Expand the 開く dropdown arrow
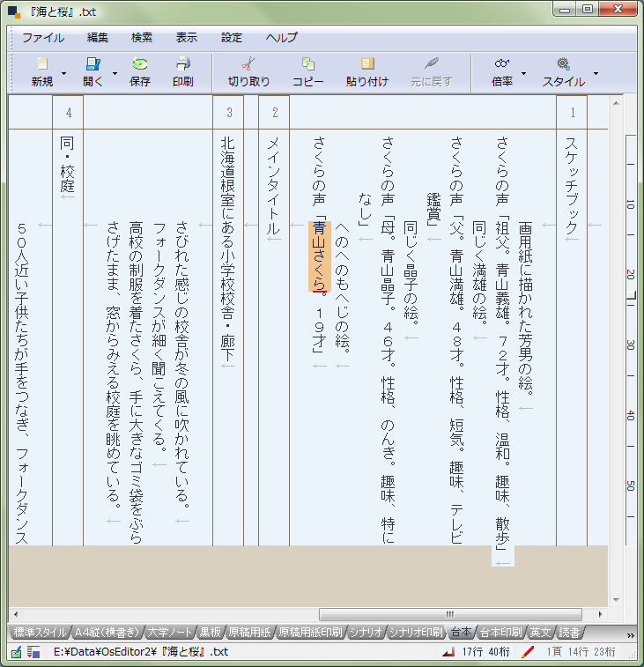Image resolution: width=644 pixels, height=667 pixels. point(115,73)
